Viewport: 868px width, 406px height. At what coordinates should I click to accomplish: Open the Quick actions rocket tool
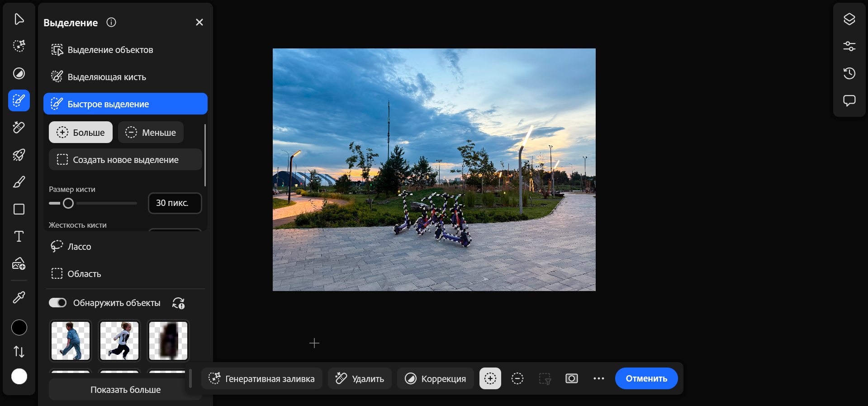(19, 155)
